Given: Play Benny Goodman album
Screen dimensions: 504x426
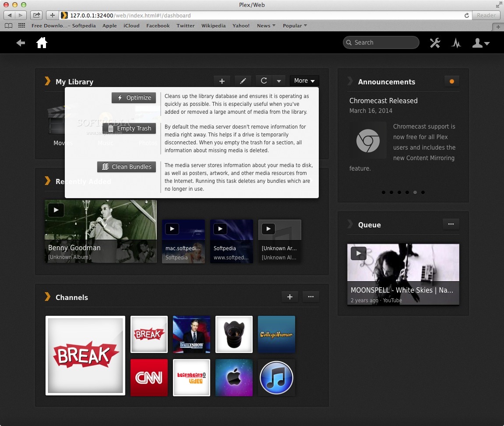Looking at the screenshot, I should tap(56, 210).
